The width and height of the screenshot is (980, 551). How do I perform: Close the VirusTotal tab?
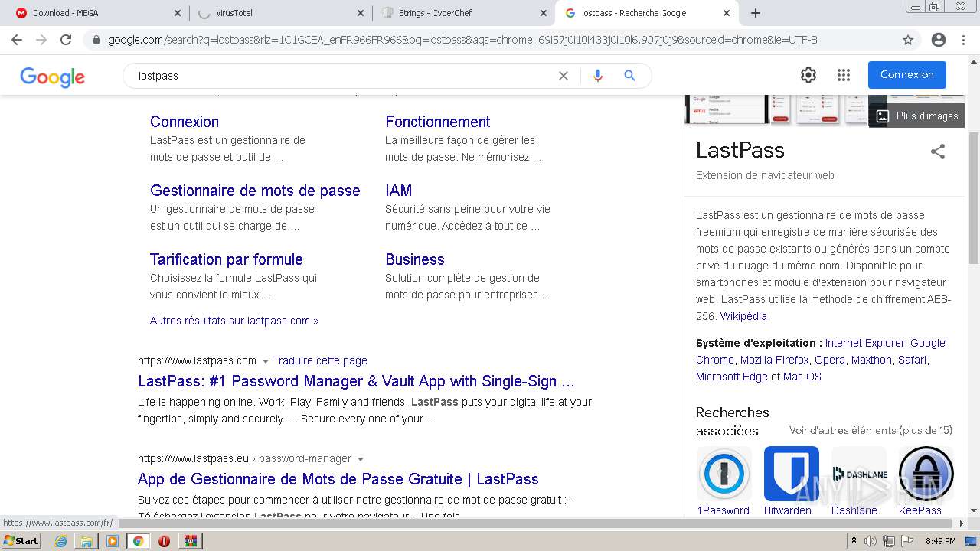coord(361,13)
